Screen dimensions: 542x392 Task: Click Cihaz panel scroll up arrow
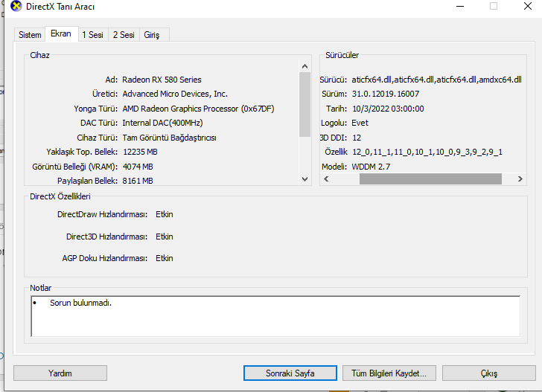tap(305, 66)
